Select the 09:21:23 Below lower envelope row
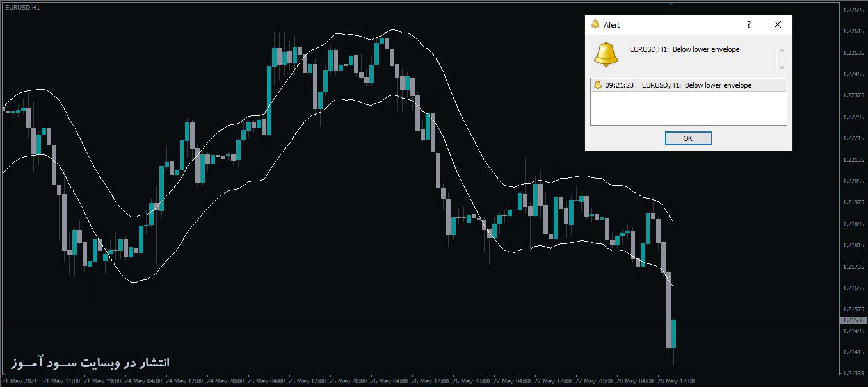Screen dimensions: 868x387 pyautogui.click(x=688, y=85)
